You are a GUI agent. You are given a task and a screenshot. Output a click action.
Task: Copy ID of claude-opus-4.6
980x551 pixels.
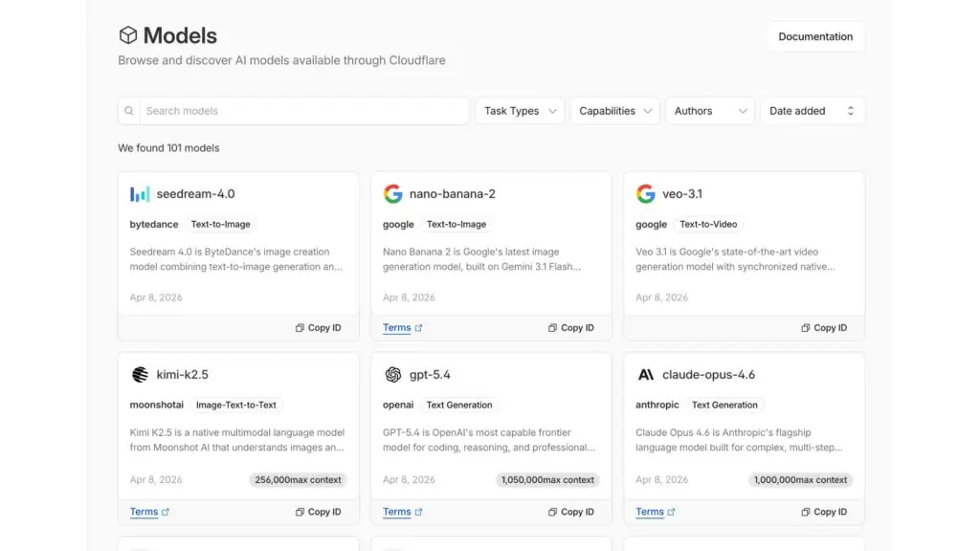coord(824,512)
